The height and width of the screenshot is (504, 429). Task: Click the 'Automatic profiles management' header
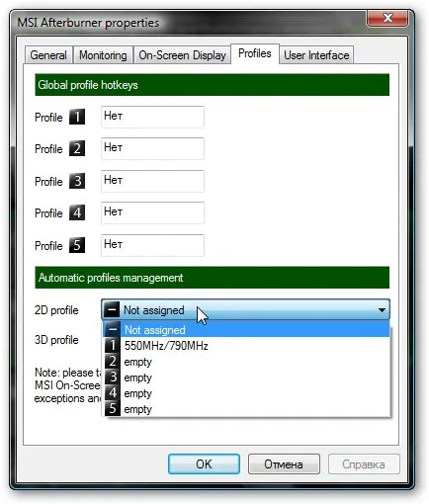click(212, 278)
